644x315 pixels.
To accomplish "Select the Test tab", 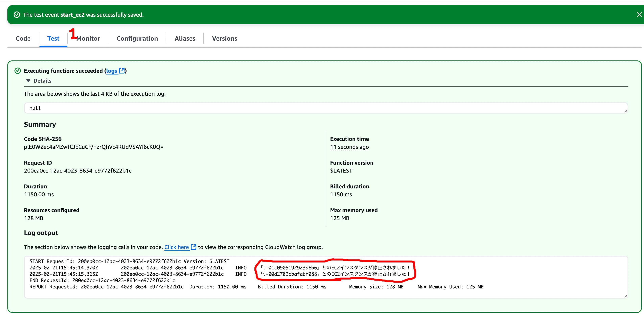I will pos(53,38).
